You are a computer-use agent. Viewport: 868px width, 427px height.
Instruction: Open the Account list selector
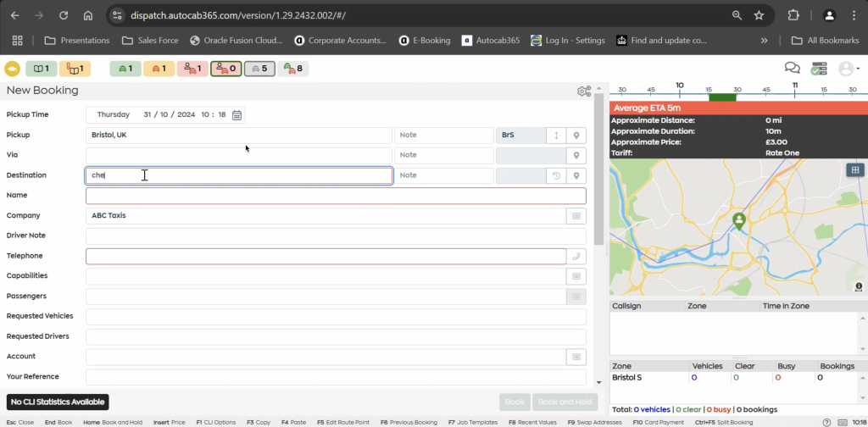tap(576, 357)
